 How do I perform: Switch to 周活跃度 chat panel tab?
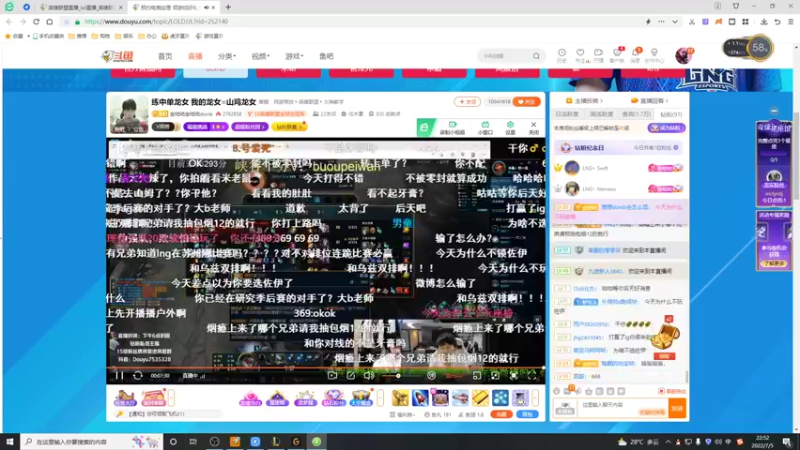coord(601,114)
